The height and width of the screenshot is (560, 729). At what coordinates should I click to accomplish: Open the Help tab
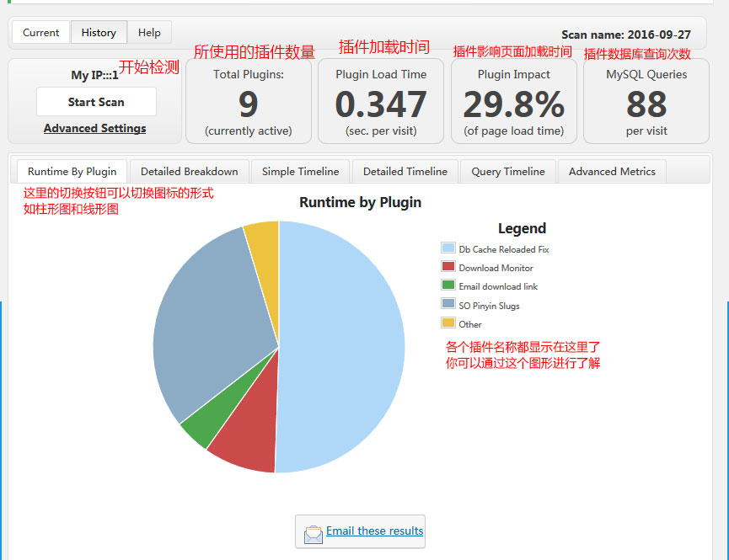pos(149,33)
